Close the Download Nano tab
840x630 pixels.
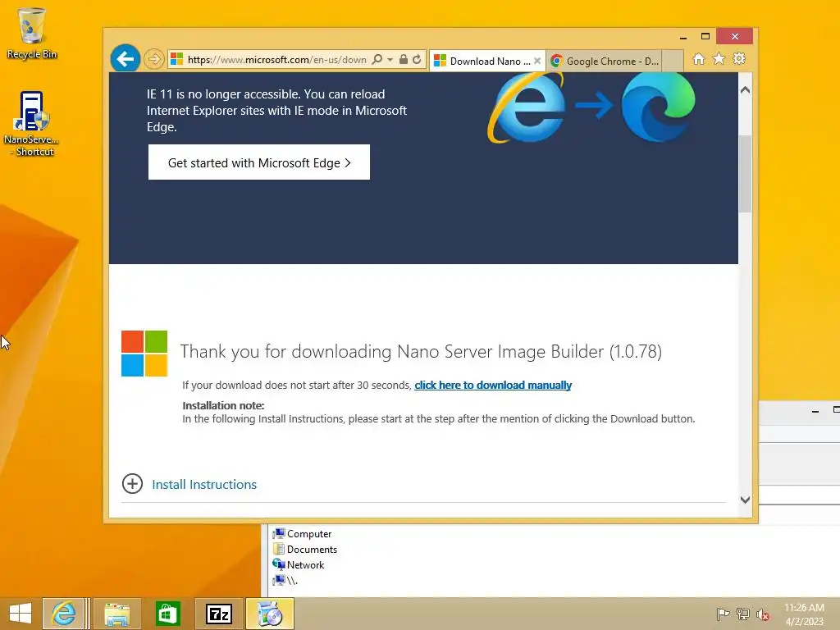537,61
